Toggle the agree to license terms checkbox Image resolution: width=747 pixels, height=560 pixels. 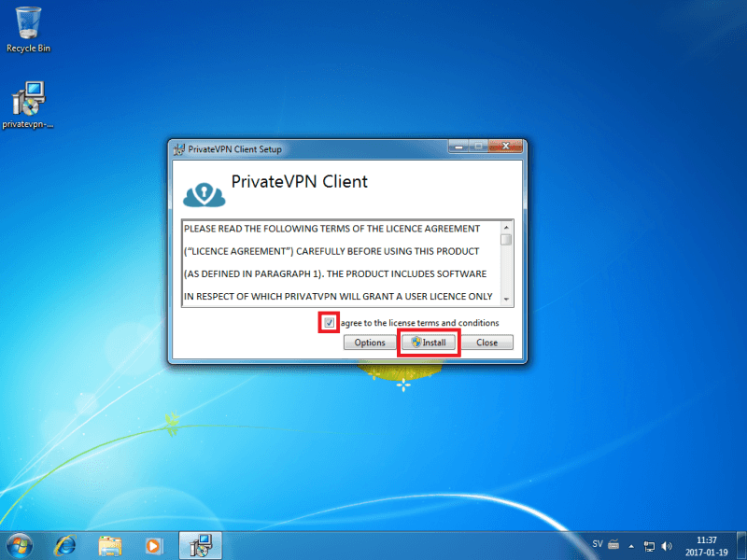click(329, 323)
